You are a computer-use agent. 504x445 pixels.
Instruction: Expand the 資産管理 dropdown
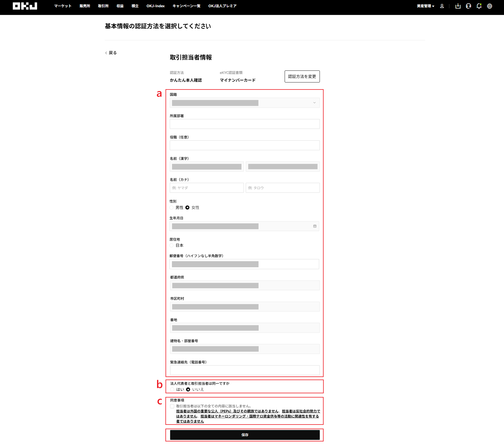[x=425, y=6]
